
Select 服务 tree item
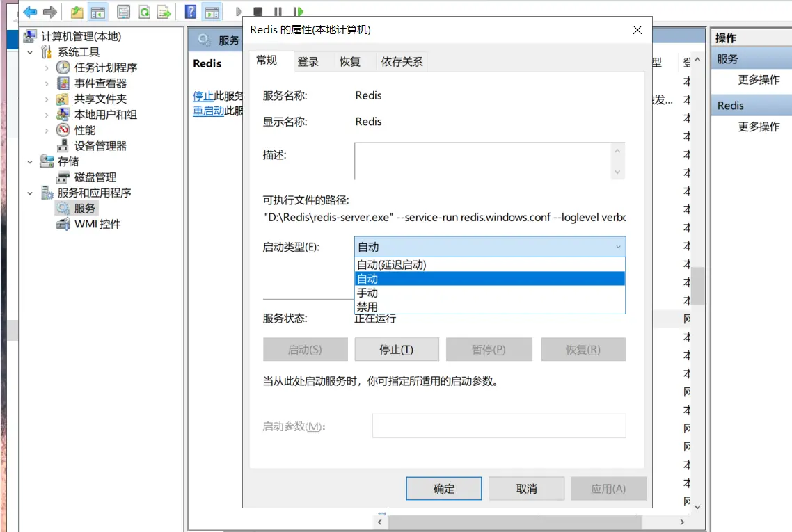[x=84, y=209]
